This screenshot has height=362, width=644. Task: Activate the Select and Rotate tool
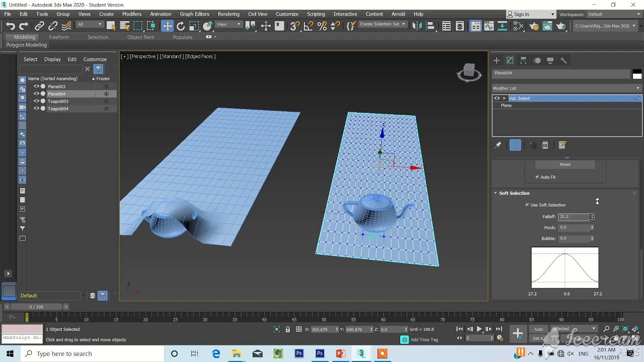pyautogui.click(x=181, y=26)
